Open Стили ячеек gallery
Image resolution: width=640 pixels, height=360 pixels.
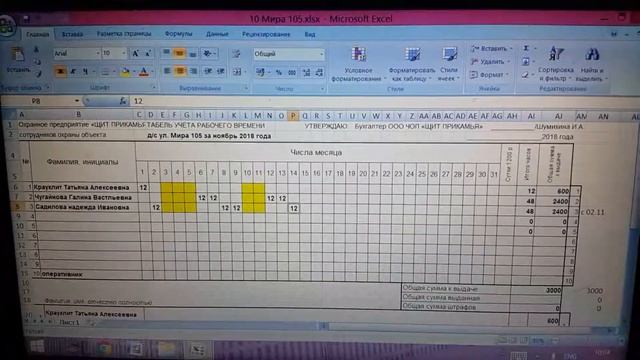pos(449,64)
